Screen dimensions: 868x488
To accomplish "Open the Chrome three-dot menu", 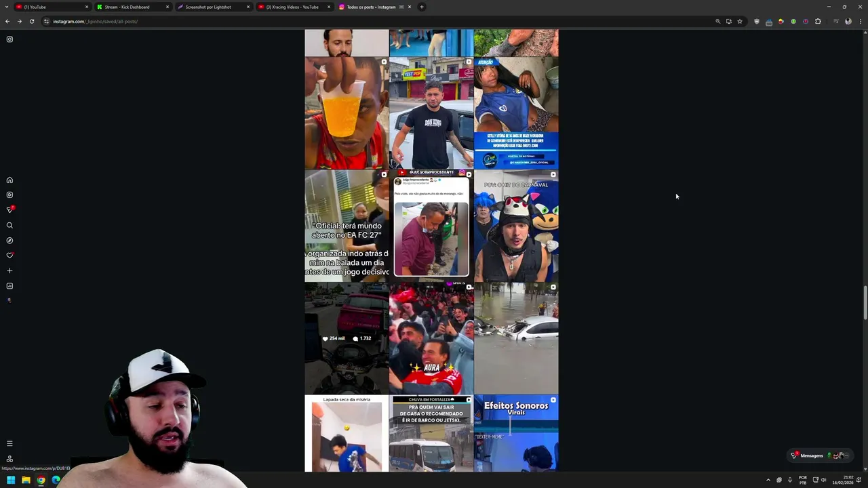I will click(x=861, y=21).
